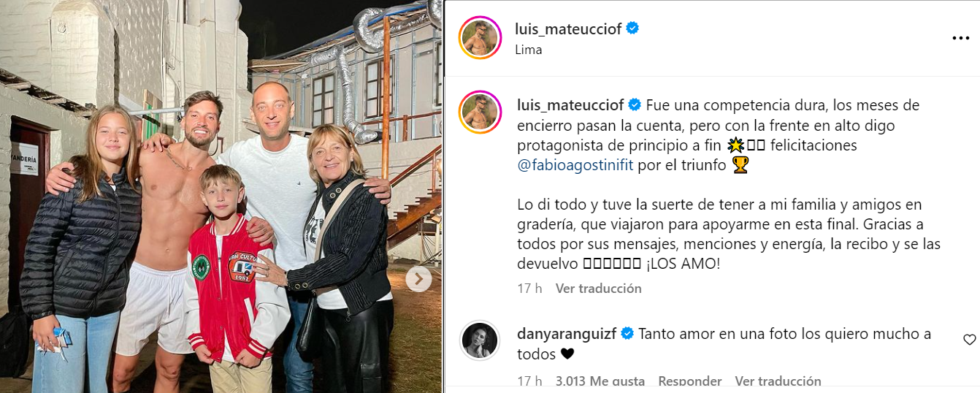
Task: Open the @fabioagostinifit mention
Action: (x=575, y=165)
